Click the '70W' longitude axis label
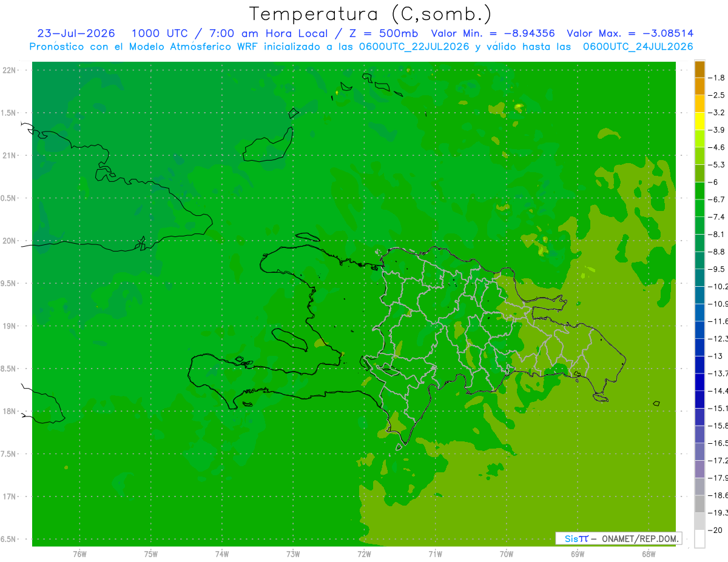Screen dimensions: 728x562 (x=507, y=554)
